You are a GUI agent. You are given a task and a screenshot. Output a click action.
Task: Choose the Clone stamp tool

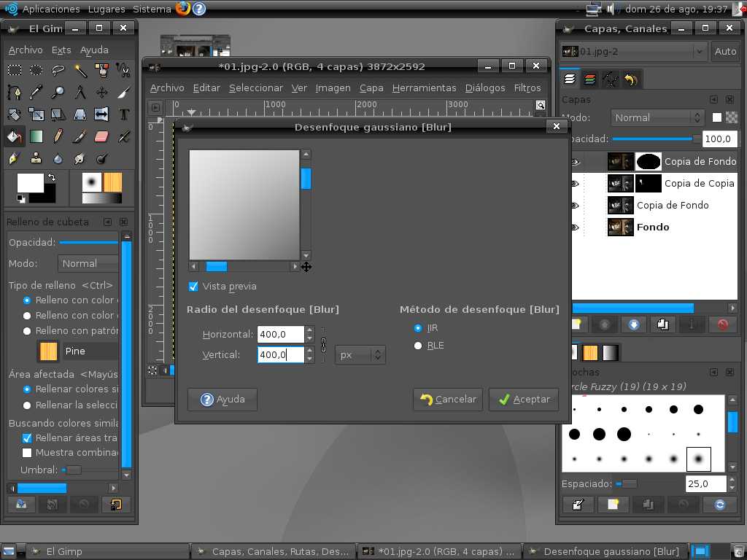point(36,158)
